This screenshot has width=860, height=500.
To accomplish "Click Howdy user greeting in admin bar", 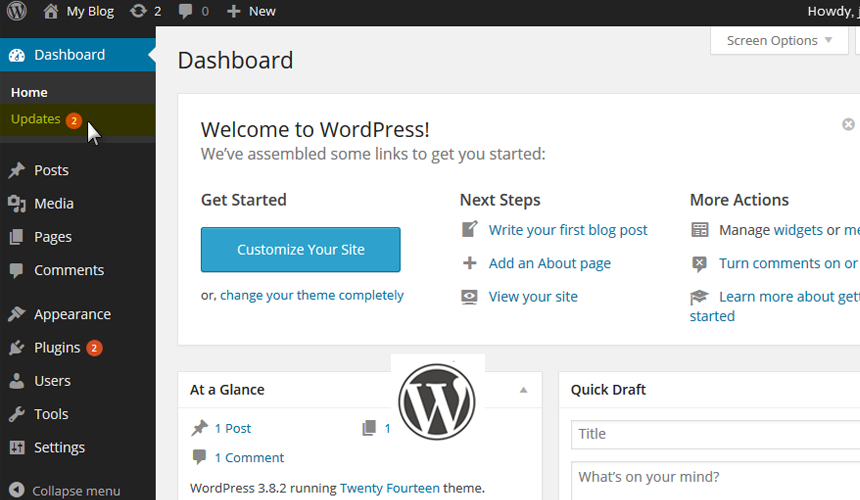I will pyautogui.click(x=833, y=12).
